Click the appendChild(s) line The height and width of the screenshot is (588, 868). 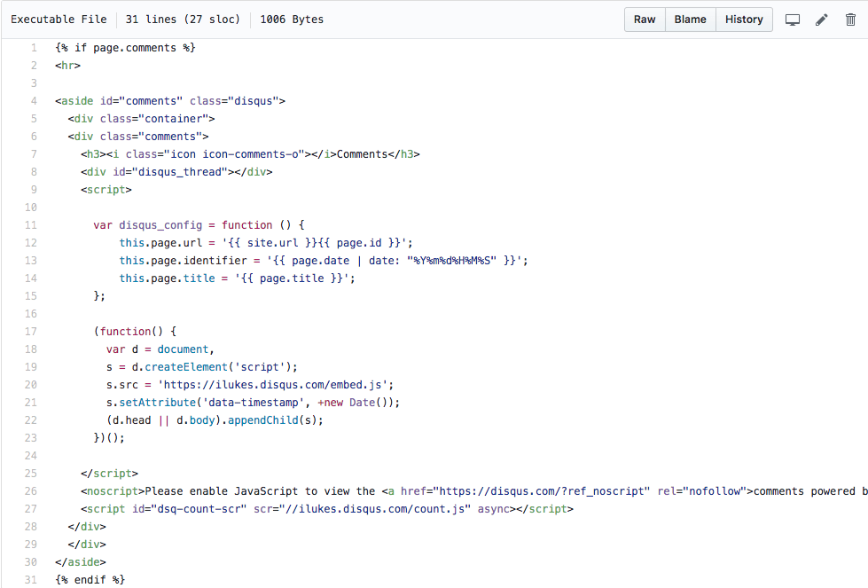pyautogui.click(x=215, y=420)
